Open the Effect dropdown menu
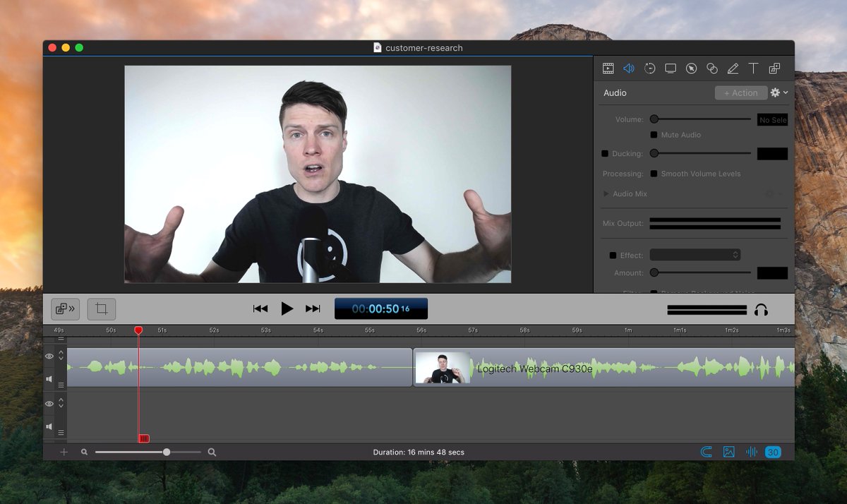 [x=695, y=255]
